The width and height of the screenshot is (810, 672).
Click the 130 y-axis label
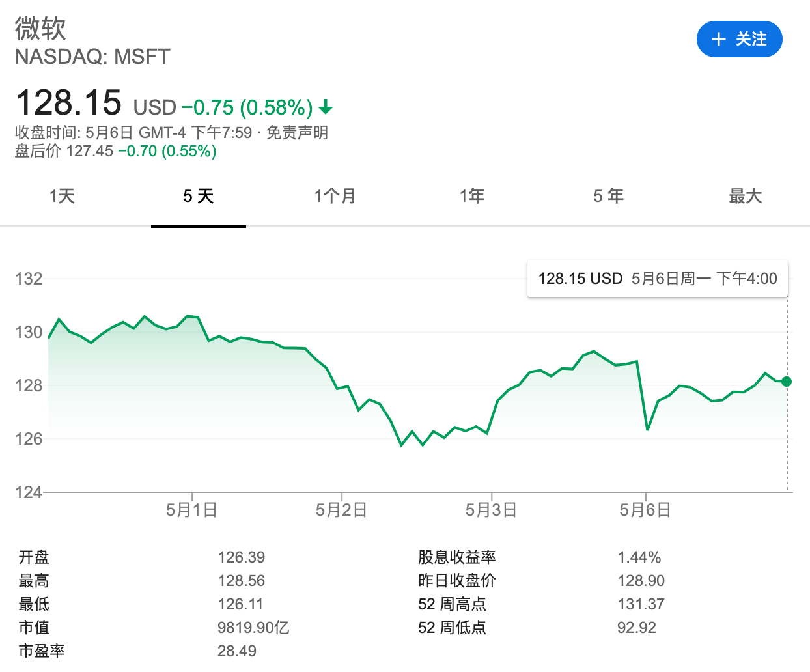29,332
